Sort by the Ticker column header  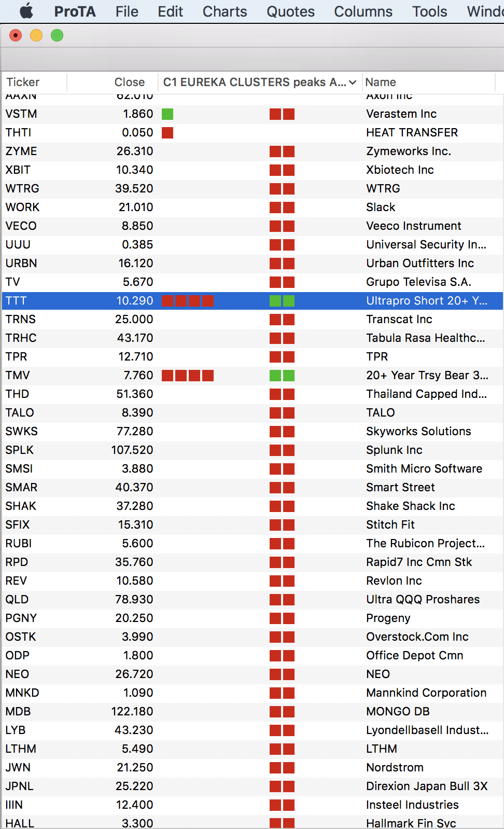click(23, 82)
